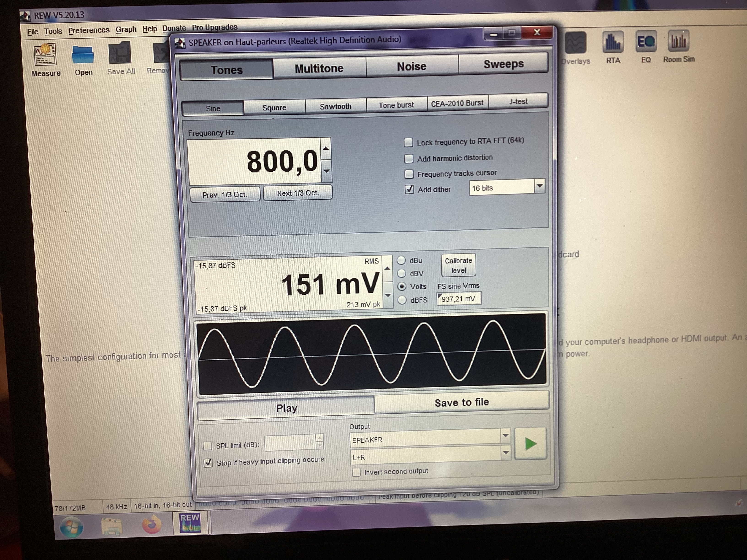Decrease frequency with the down arrow
This screenshot has width=747, height=560.
point(326,171)
